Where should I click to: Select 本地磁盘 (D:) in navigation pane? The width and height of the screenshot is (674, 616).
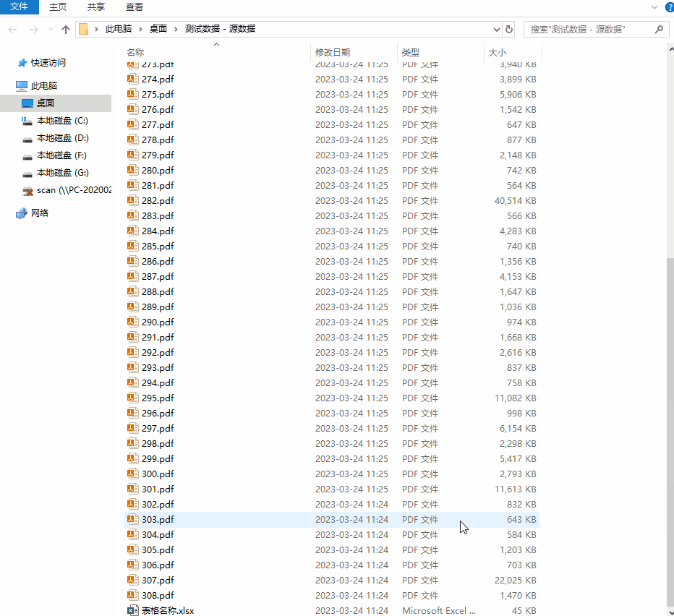[62, 138]
